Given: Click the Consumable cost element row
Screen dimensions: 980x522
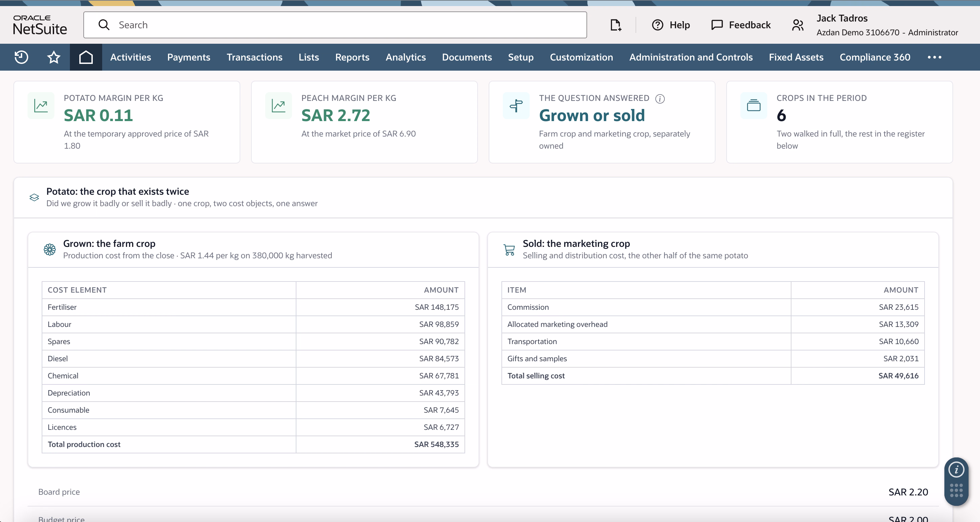Looking at the screenshot, I should (x=253, y=410).
